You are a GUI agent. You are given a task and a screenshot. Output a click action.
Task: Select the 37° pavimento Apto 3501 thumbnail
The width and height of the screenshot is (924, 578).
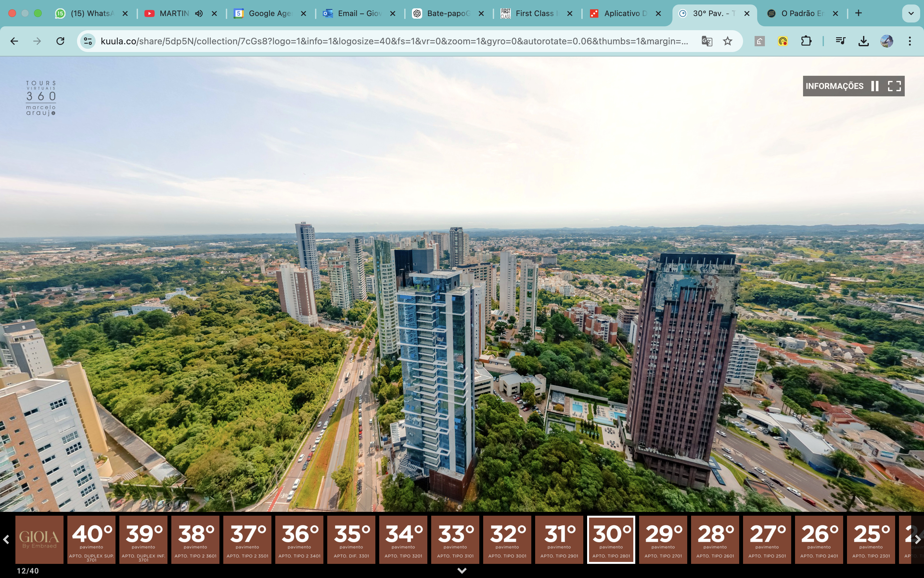click(x=247, y=539)
